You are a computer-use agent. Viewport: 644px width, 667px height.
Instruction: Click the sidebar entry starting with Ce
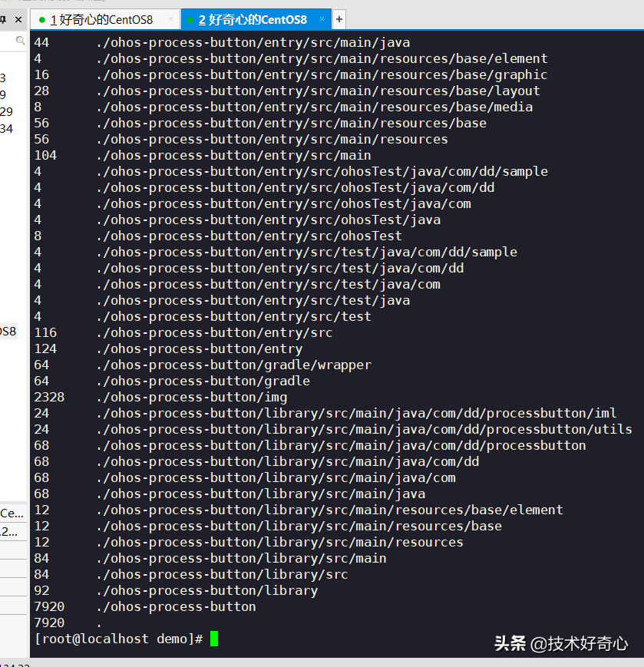tap(9, 513)
